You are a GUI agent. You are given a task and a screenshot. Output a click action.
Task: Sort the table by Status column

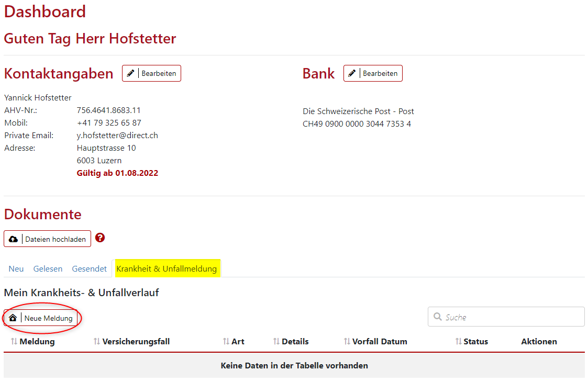tap(459, 342)
